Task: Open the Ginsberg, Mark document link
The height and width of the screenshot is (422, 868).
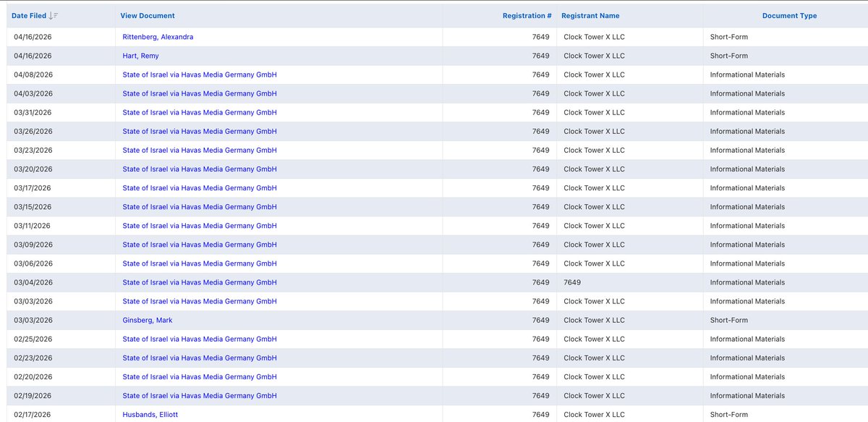Action: (x=148, y=320)
